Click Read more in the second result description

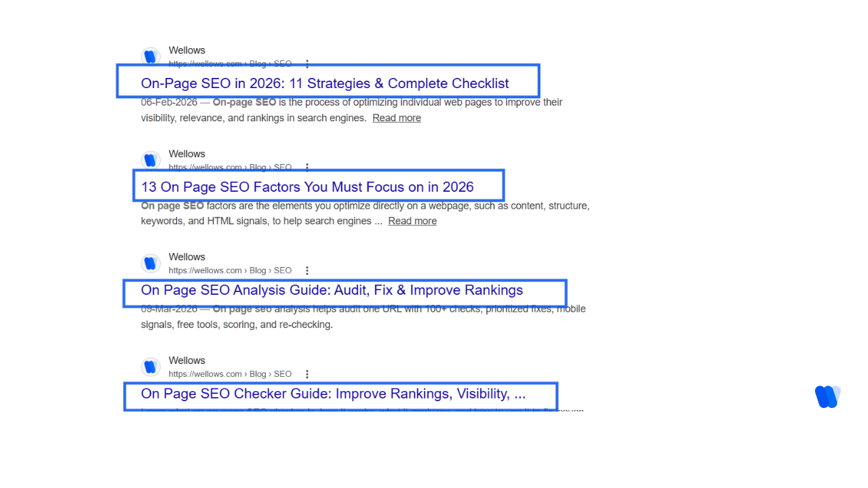pyautogui.click(x=412, y=220)
